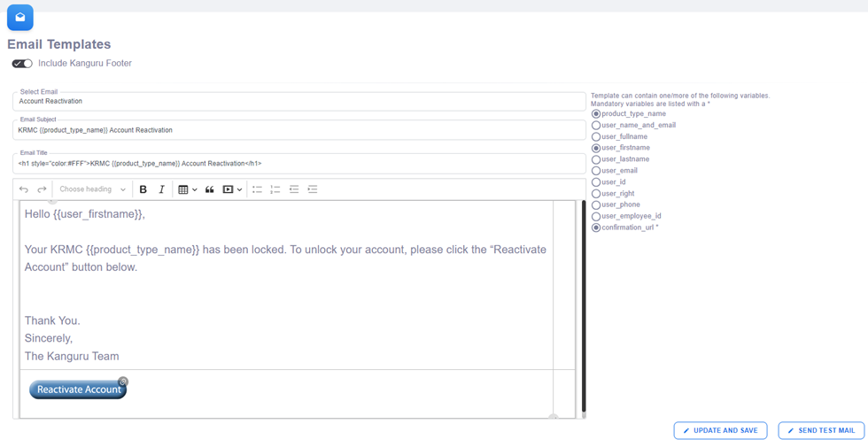Click the increase indent icon
The width and height of the screenshot is (868, 447).
point(313,189)
